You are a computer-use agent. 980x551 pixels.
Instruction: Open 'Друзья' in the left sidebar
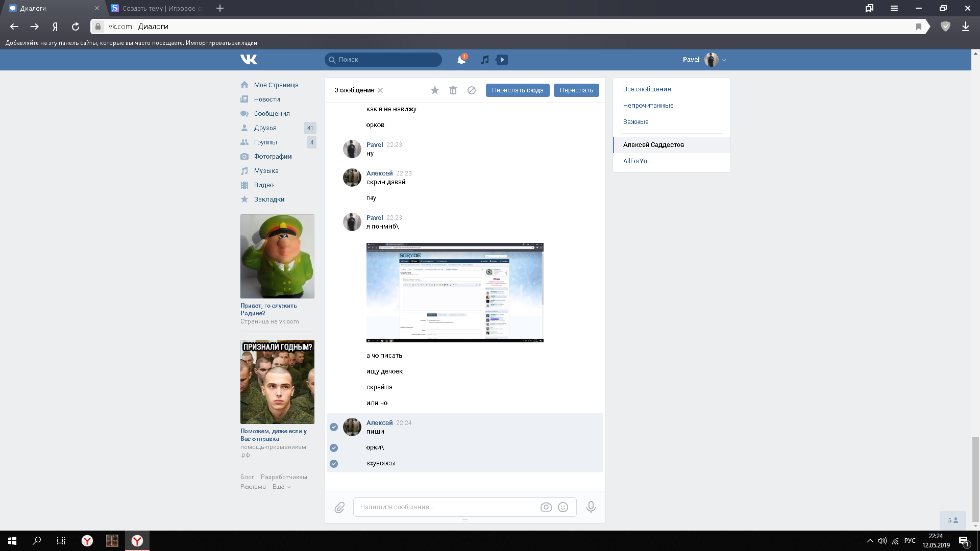[x=265, y=128]
